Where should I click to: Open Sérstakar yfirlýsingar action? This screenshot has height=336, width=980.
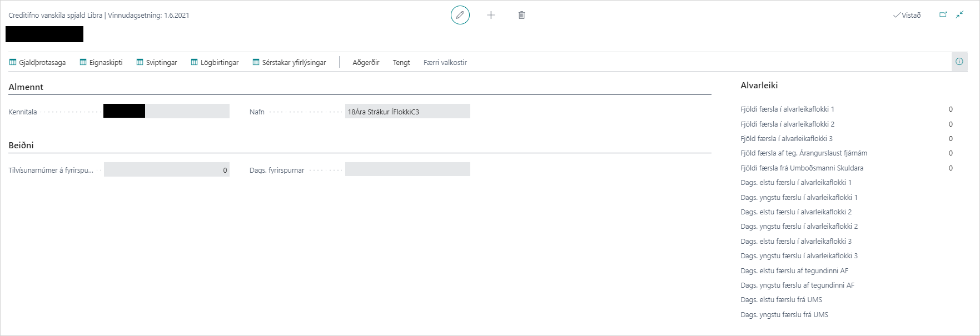[289, 62]
